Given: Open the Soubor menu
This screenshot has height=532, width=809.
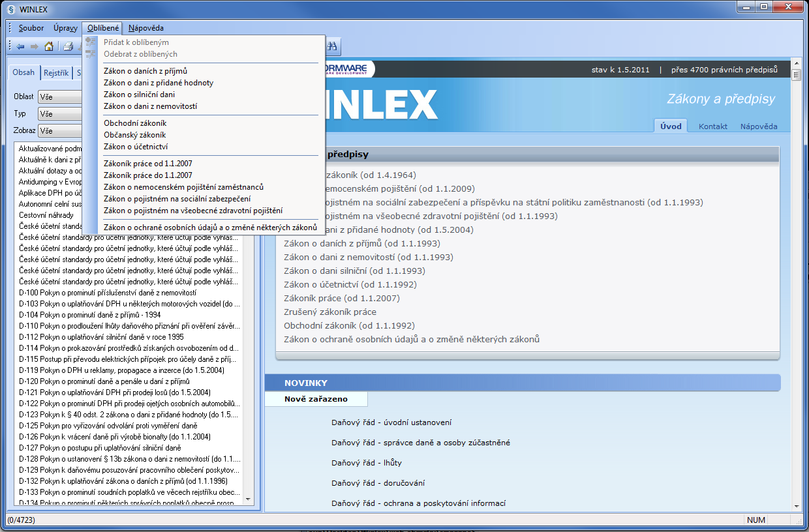Looking at the screenshot, I should [31, 28].
